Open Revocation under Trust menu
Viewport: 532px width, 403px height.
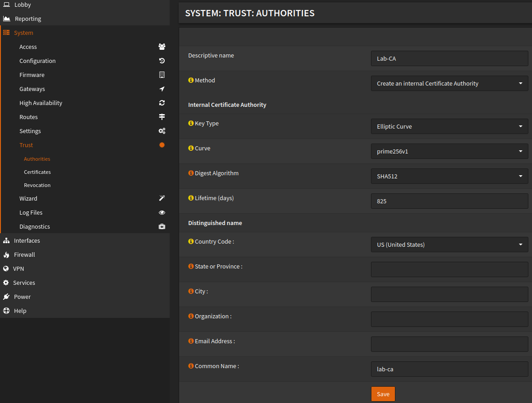click(x=37, y=185)
